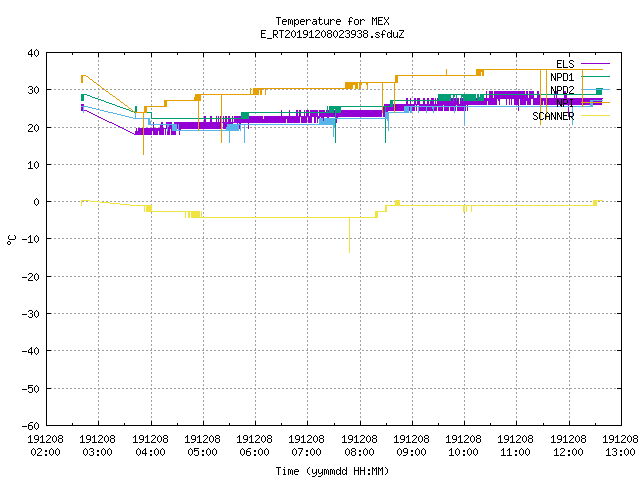This screenshot has width=640, height=480.
Task: Click the y-axis label -60
Action: tap(31, 426)
